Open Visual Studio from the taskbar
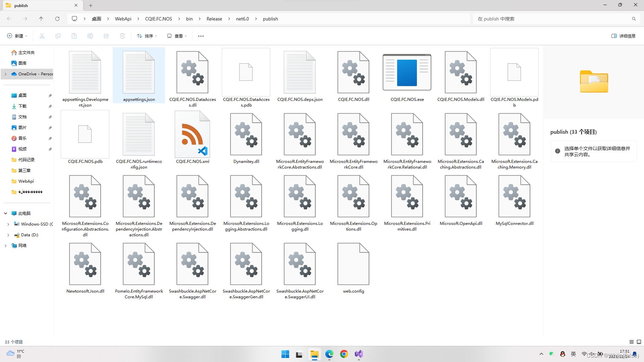 pos(359,354)
